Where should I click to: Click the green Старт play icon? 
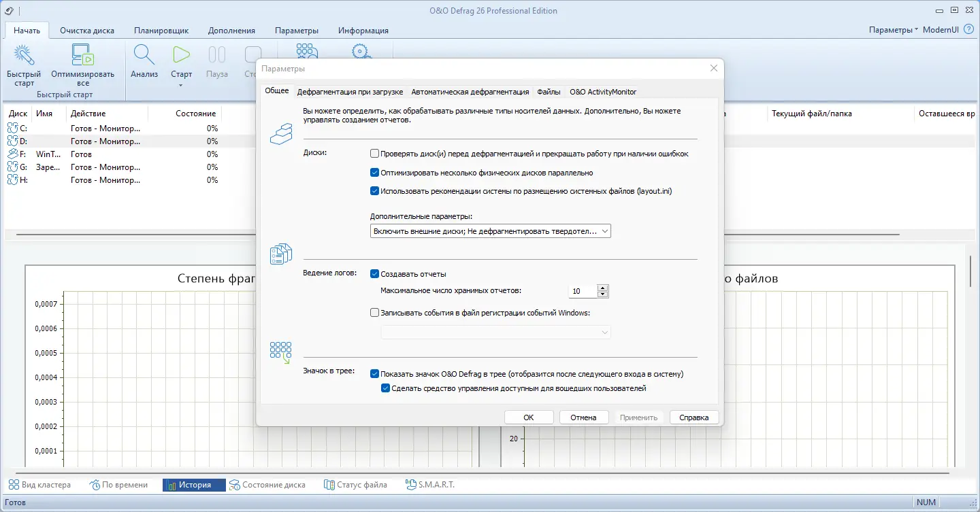pos(181,55)
